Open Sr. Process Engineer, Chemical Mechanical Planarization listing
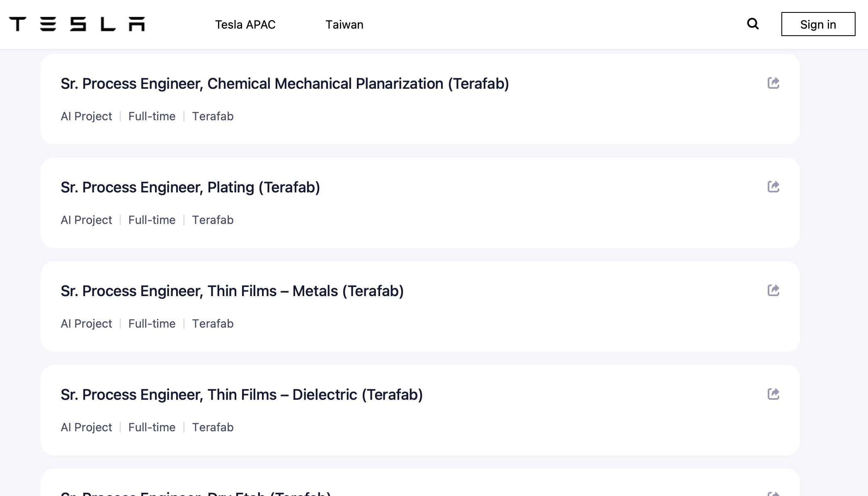868x496 pixels. [284, 84]
